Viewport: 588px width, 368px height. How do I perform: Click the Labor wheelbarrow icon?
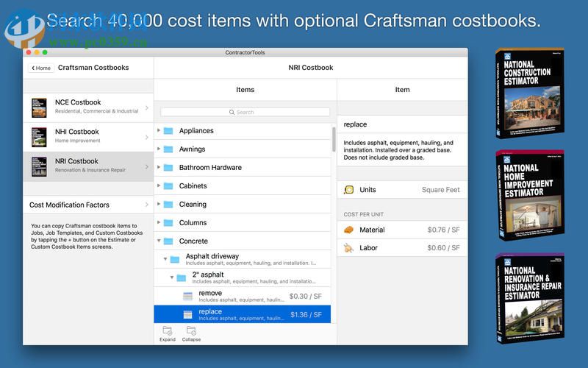tap(348, 248)
